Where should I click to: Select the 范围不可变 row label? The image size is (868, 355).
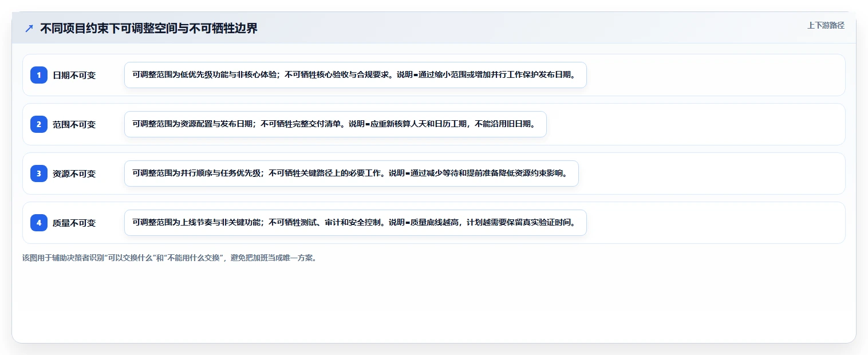coord(74,124)
